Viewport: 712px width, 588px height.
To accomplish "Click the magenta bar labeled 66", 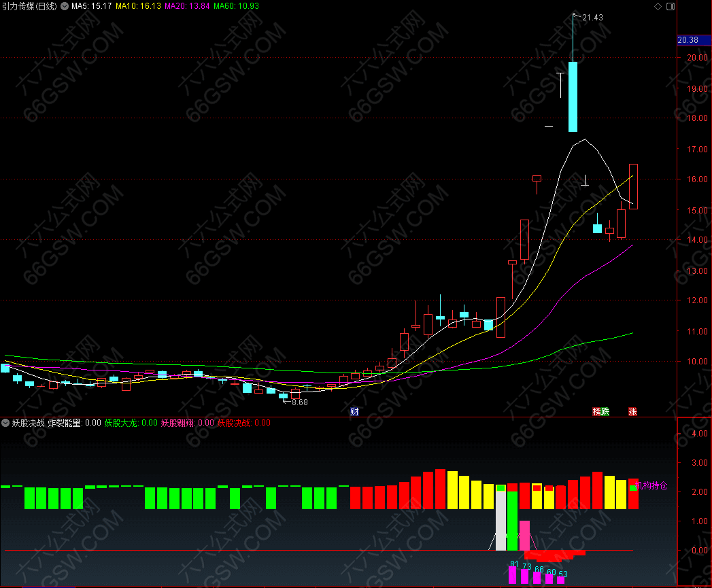I will tap(537, 578).
